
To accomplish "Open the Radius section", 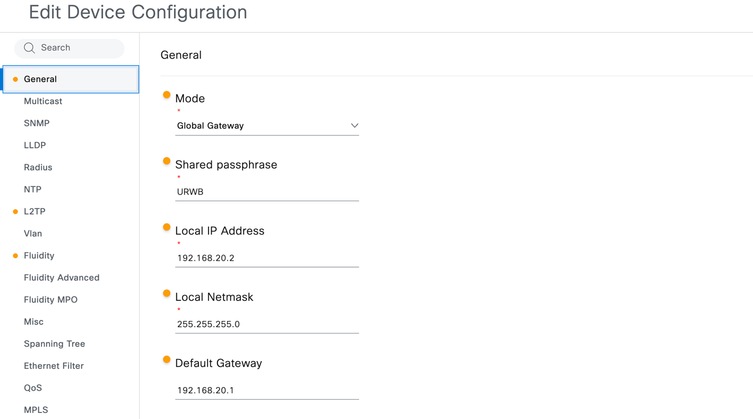I will click(x=38, y=167).
